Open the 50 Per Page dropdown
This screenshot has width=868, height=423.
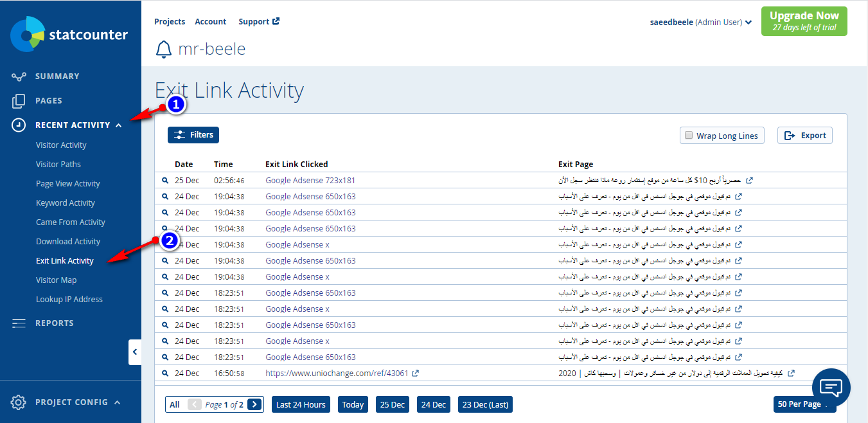point(804,404)
